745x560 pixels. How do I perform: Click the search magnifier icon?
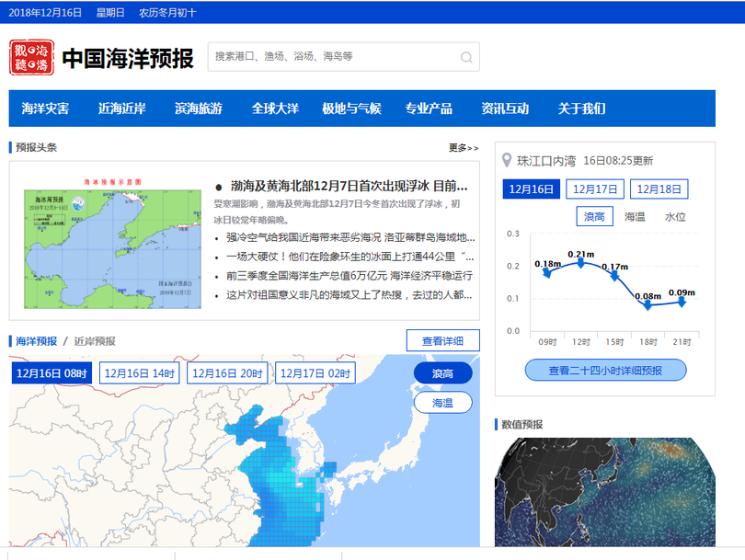pyautogui.click(x=467, y=57)
